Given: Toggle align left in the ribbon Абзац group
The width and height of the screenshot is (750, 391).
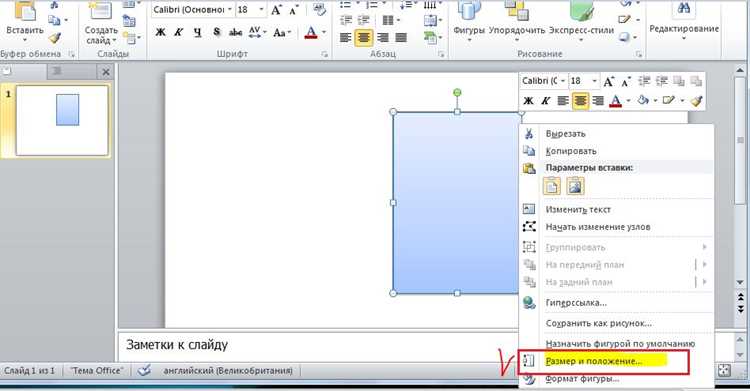Looking at the screenshot, I should pos(346,38).
